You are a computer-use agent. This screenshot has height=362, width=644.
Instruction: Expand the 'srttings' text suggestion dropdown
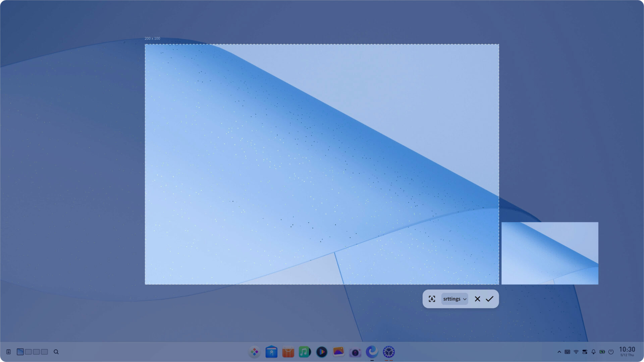pyautogui.click(x=465, y=299)
